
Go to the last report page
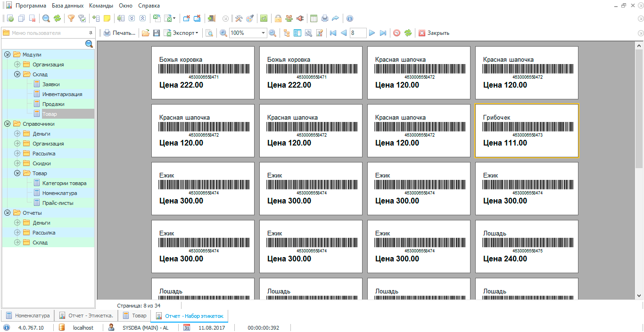pos(383,33)
